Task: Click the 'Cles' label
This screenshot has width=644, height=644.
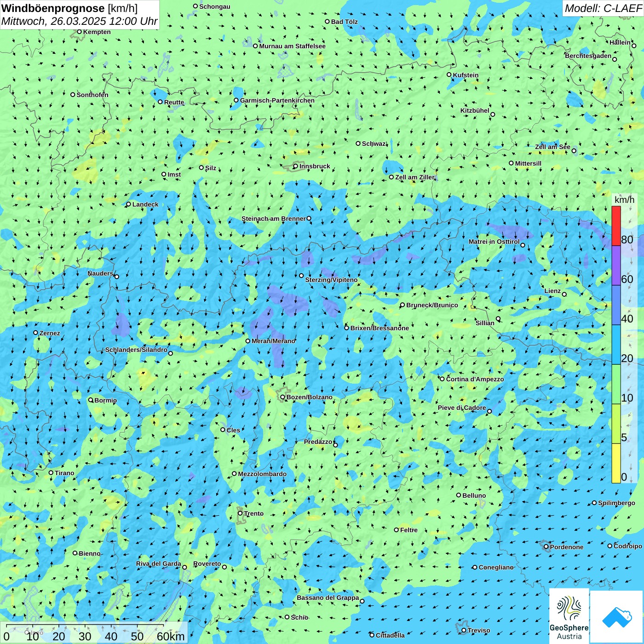Action: (233, 430)
